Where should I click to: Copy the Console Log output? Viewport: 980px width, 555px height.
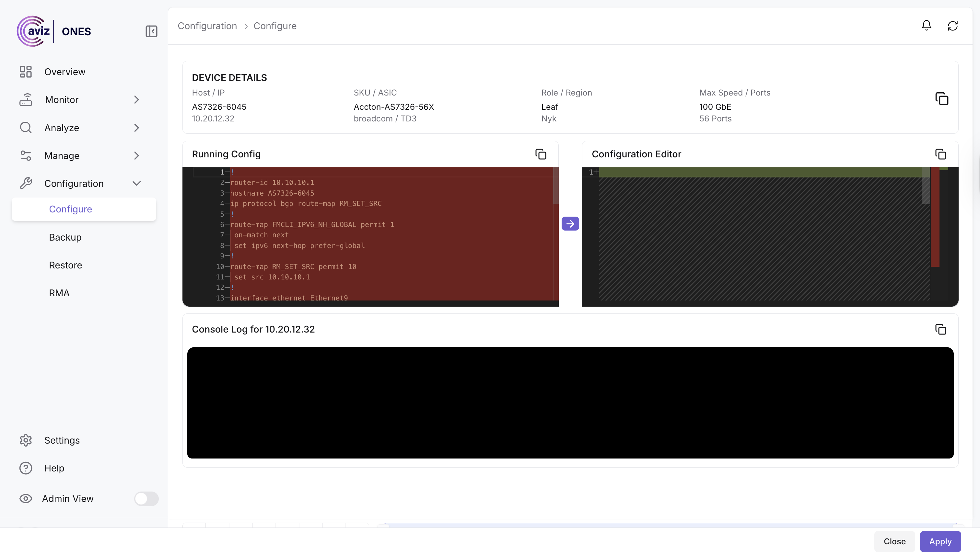[940, 329]
